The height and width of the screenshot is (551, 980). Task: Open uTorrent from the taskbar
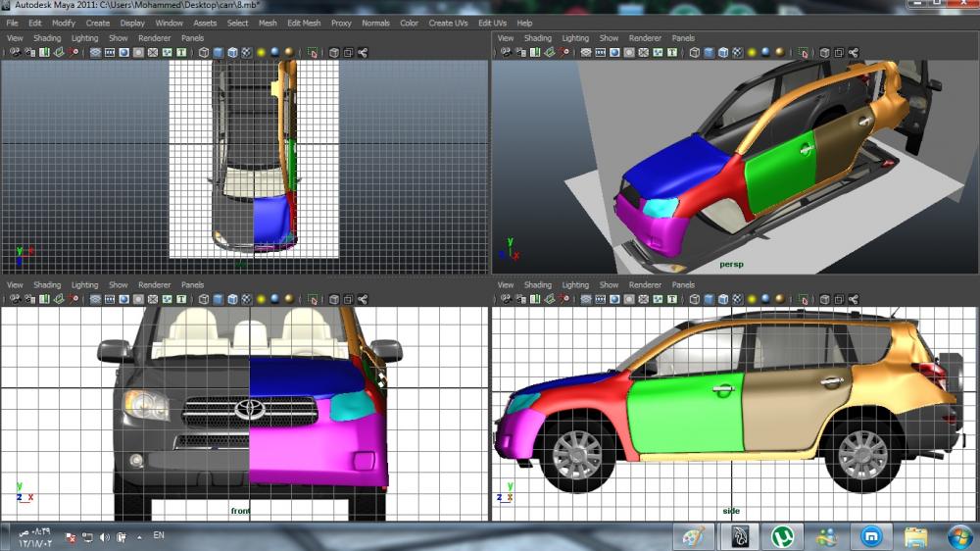click(x=782, y=536)
